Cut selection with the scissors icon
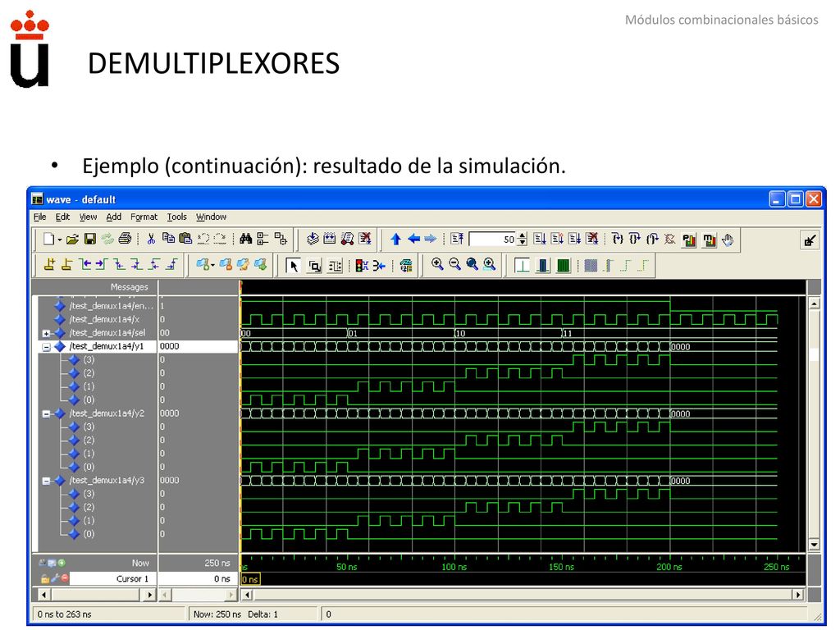Image resolution: width=840 pixels, height=630 pixels. (x=151, y=239)
